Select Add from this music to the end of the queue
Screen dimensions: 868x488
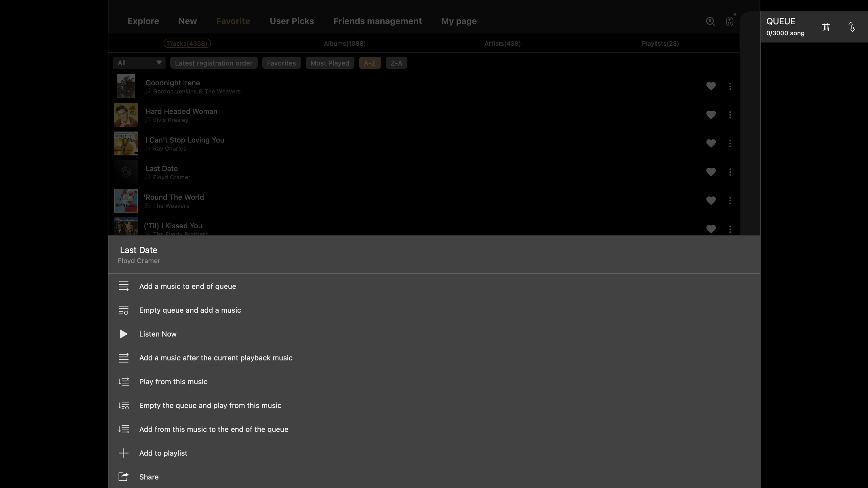[214, 429]
